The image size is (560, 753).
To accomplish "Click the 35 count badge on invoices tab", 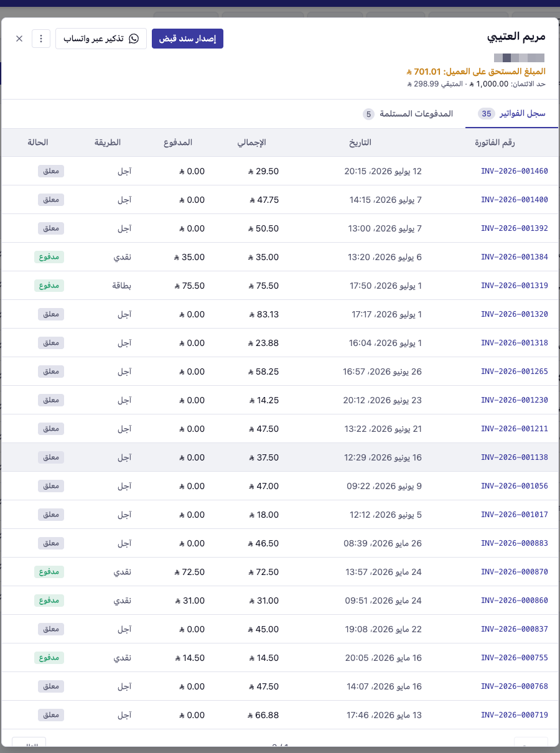I will pos(487,114).
